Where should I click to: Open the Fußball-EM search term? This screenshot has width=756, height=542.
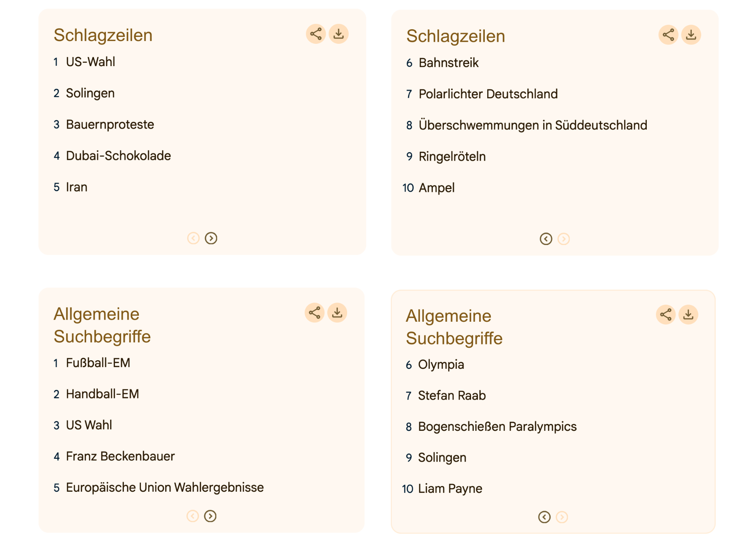click(98, 363)
